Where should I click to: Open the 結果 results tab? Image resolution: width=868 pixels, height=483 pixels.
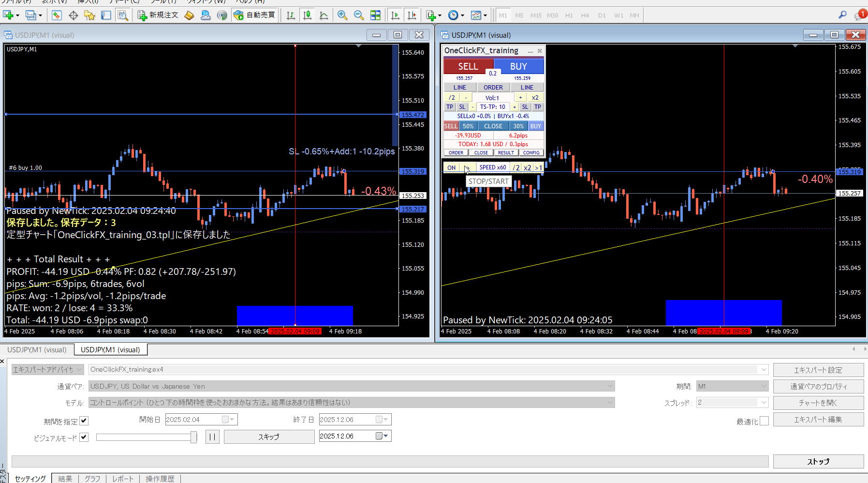65,479
